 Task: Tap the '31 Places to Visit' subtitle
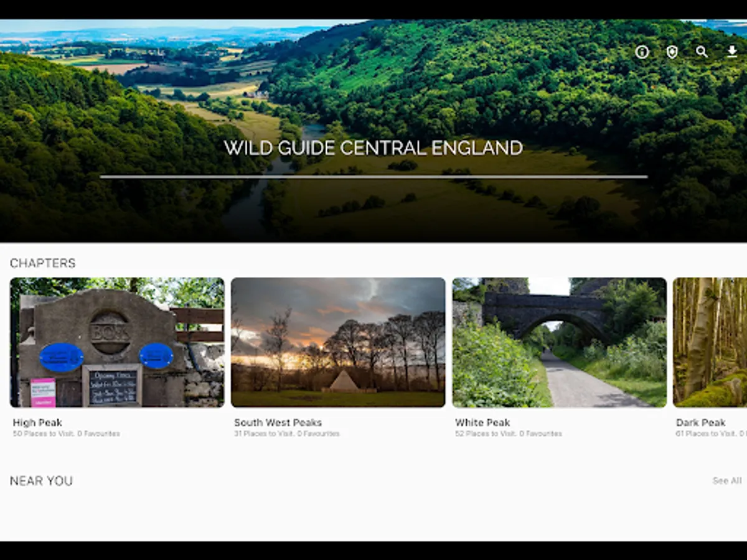coord(287,434)
